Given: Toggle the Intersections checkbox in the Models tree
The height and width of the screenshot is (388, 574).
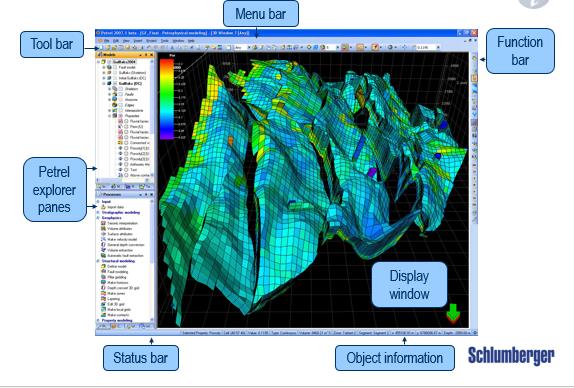Looking at the screenshot, I should point(121,111).
